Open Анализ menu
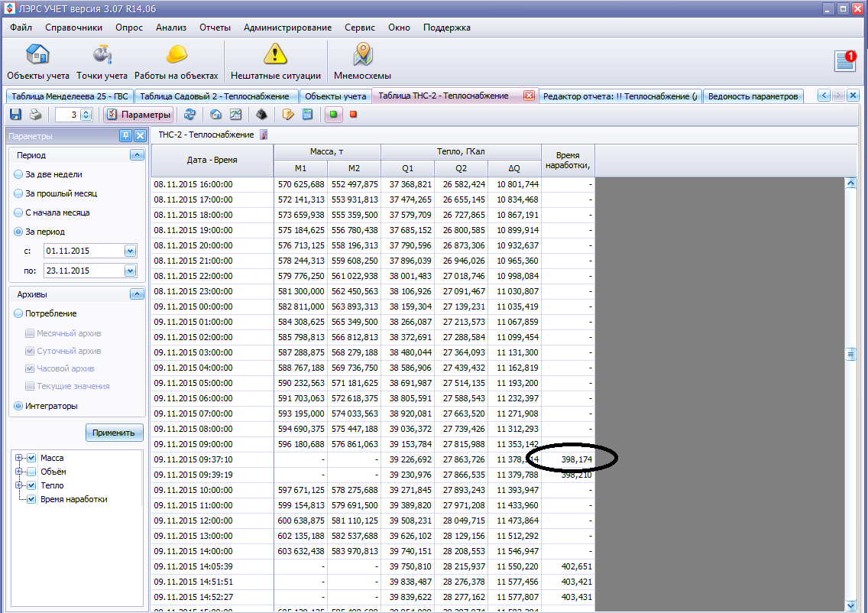Screen dimensions: 868x613 171,27
